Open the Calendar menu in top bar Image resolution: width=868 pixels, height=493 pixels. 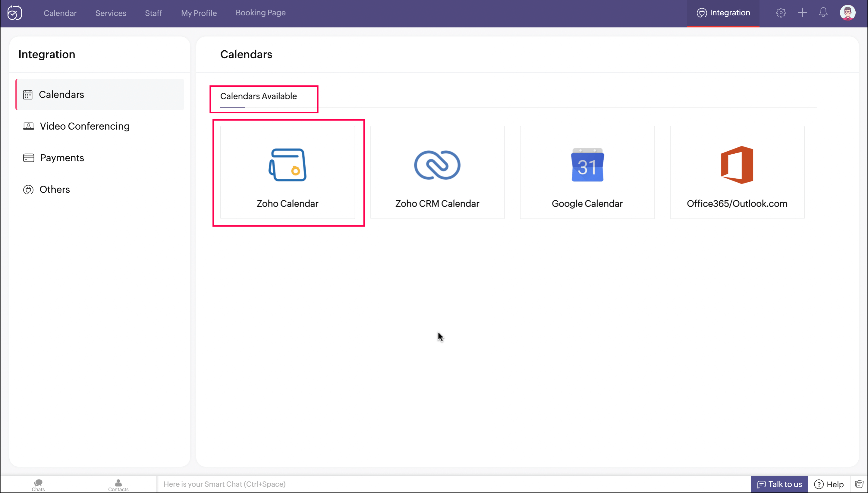click(x=60, y=13)
